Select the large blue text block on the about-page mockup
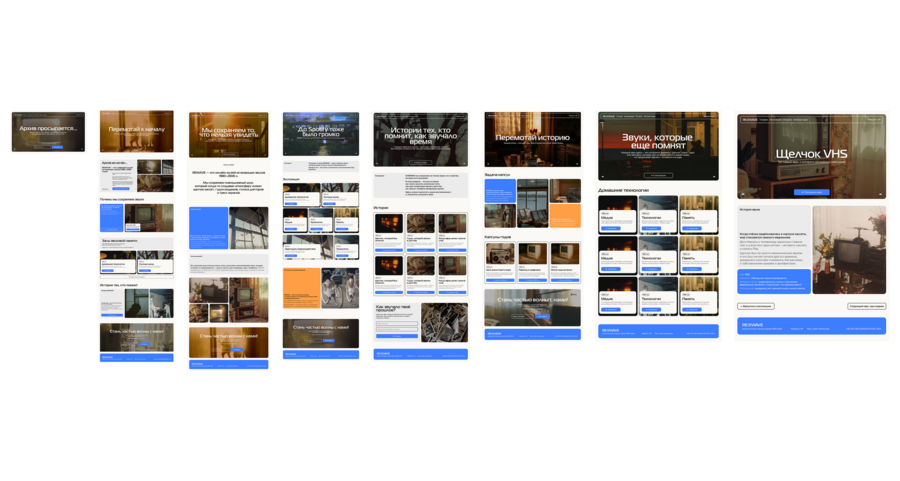900x481 pixels. (208, 228)
